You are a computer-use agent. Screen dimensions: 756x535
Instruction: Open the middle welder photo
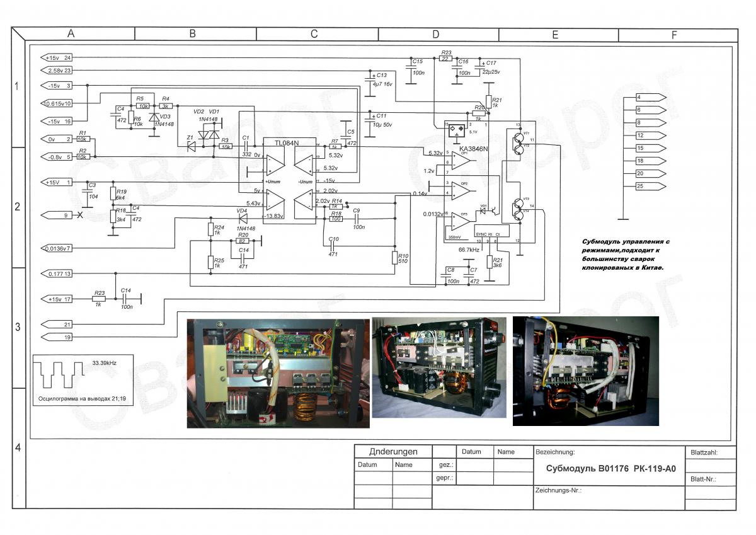pyautogui.click(x=438, y=367)
